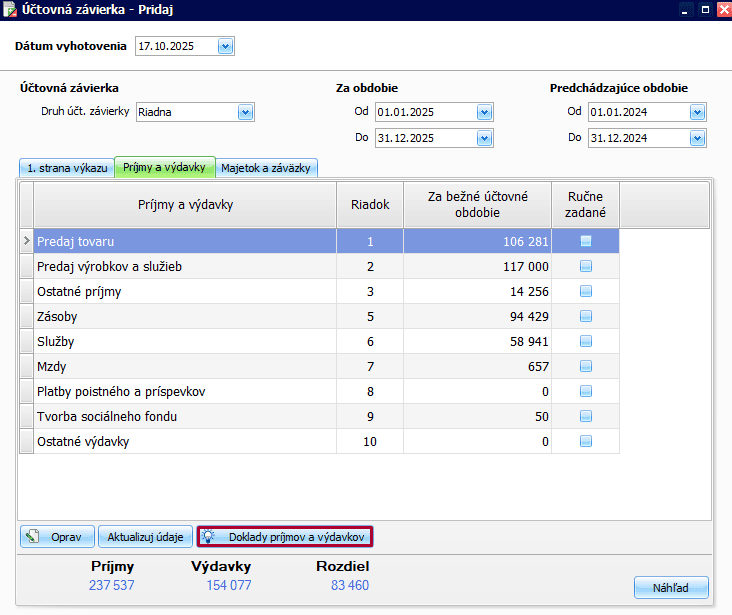
Task: Switch to the 1. strana výkazu tab
Action: 67,168
